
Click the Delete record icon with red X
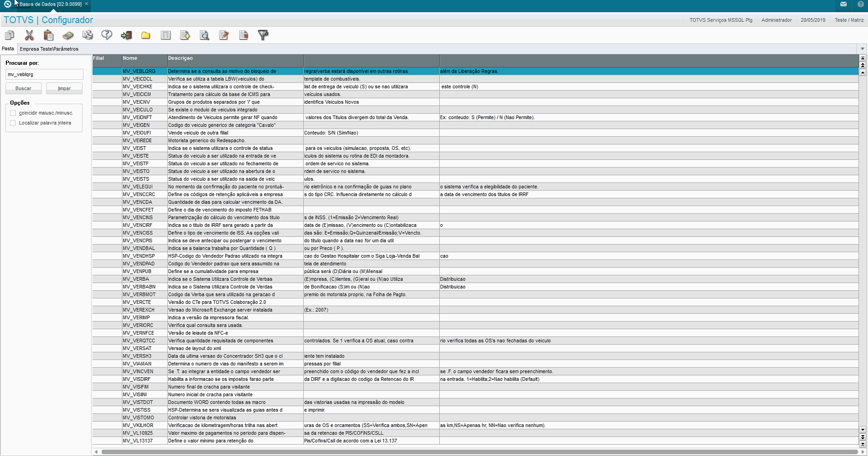pyautogui.click(x=244, y=35)
